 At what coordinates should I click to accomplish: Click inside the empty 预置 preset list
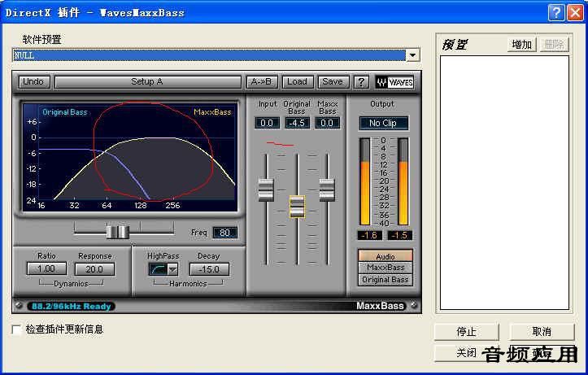point(504,183)
